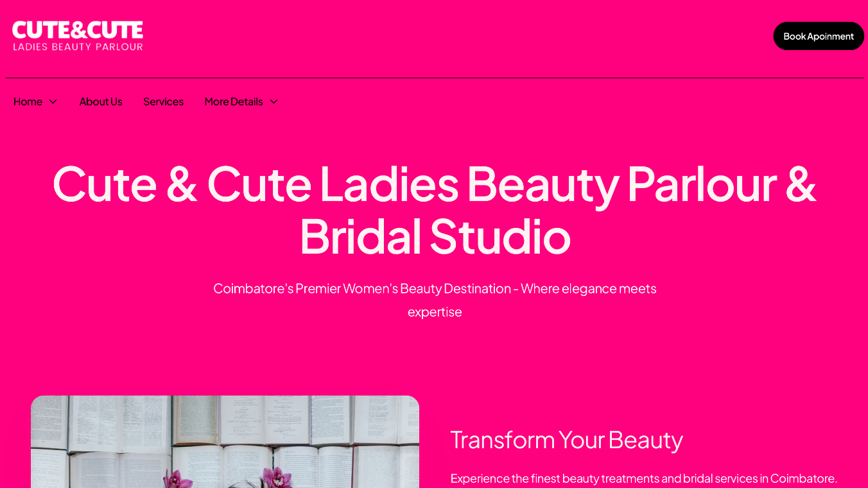Select the Coimbatore's Premier subtitle text
Image resolution: width=868 pixels, height=488 pixels.
435,289
